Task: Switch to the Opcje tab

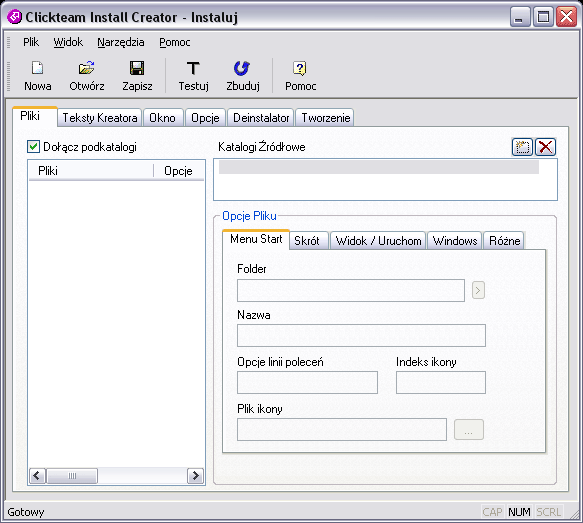Action: [205, 118]
